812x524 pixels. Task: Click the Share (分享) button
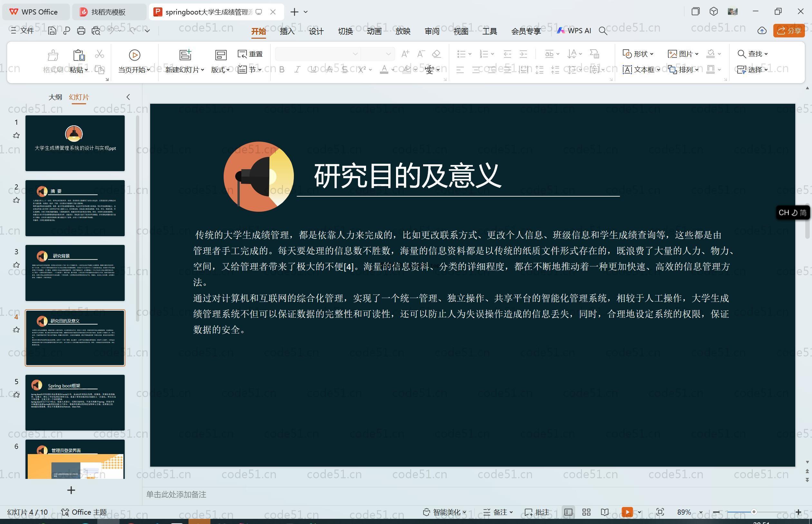[789, 31]
